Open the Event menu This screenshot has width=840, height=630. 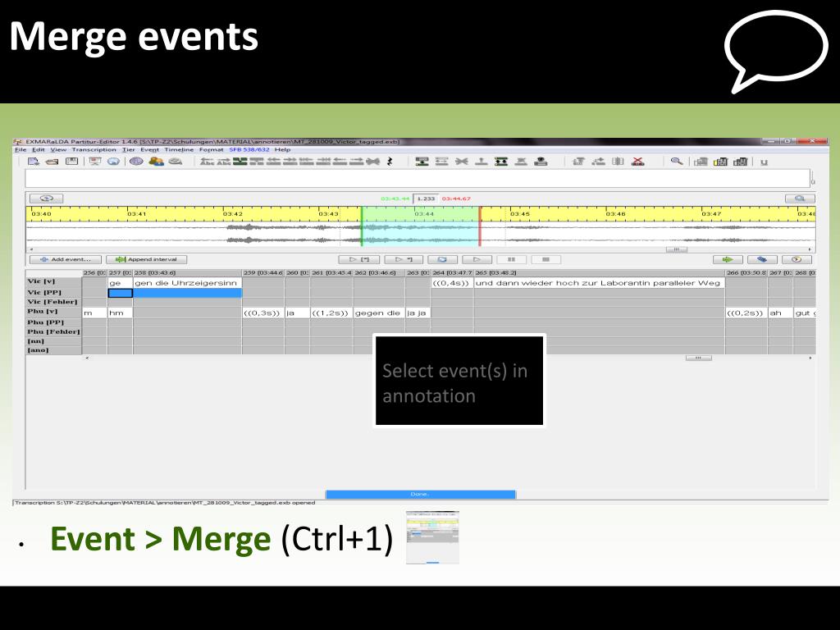(x=149, y=150)
